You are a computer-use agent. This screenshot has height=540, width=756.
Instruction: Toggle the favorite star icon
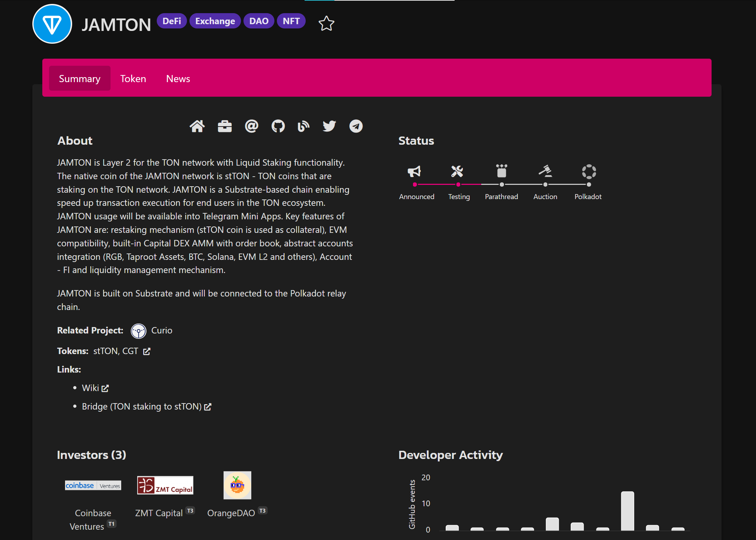[326, 23]
